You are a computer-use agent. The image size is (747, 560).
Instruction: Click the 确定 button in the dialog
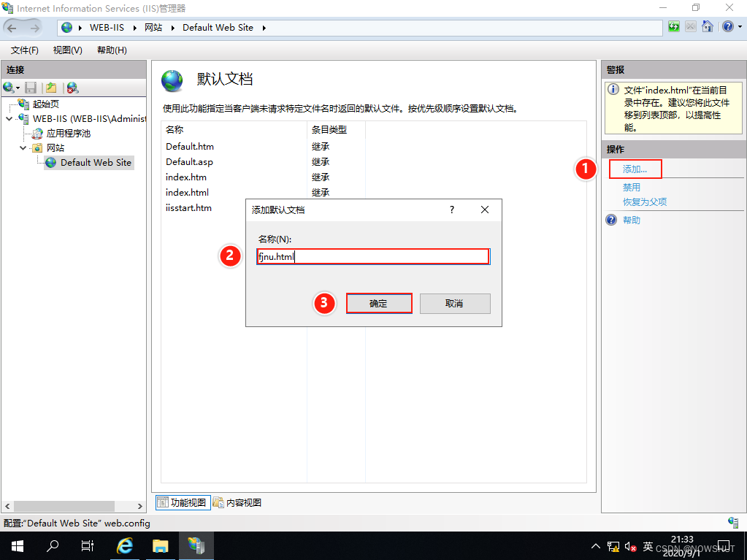pyautogui.click(x=379, y=303)
